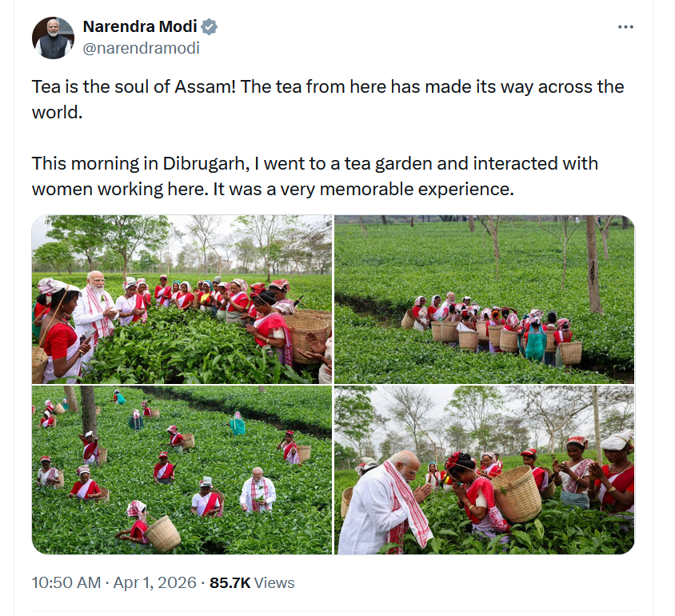Viewport: 675px width, 616px height.
Task: Click the large basket in bottom-right photo
Action: click(517, 494)
